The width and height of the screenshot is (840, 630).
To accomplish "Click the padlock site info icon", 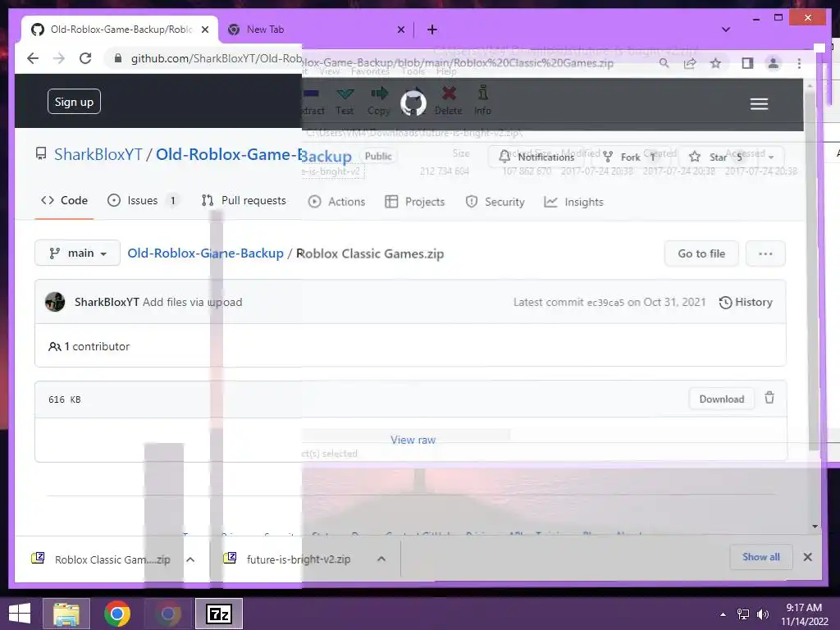I will (x=118, y=58).
